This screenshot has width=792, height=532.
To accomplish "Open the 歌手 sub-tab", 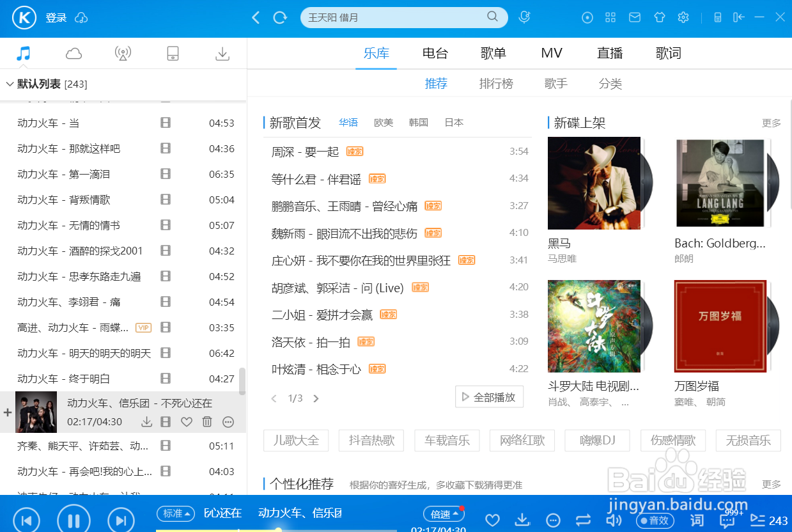I will 556,84.
